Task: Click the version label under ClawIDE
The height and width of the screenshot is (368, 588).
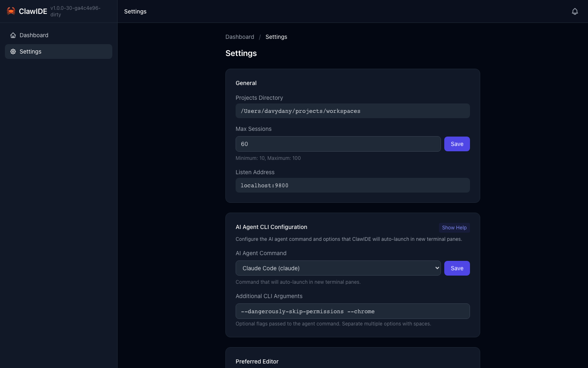Action: tap(76, 11)
